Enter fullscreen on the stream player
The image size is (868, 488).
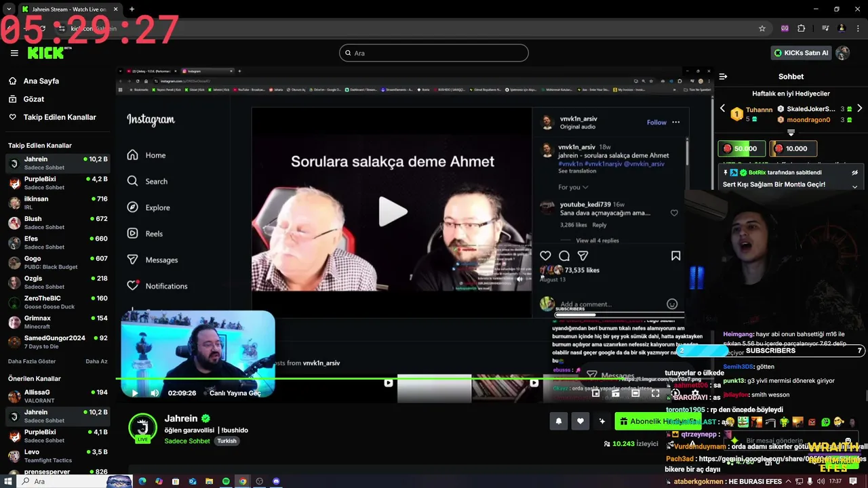[x=655, y=392]
